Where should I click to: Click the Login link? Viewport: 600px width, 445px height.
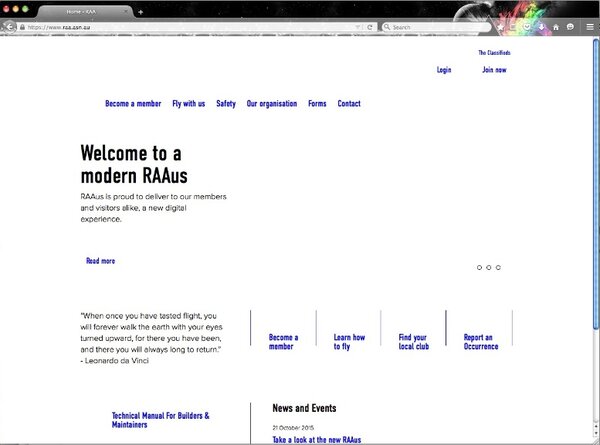444,70
